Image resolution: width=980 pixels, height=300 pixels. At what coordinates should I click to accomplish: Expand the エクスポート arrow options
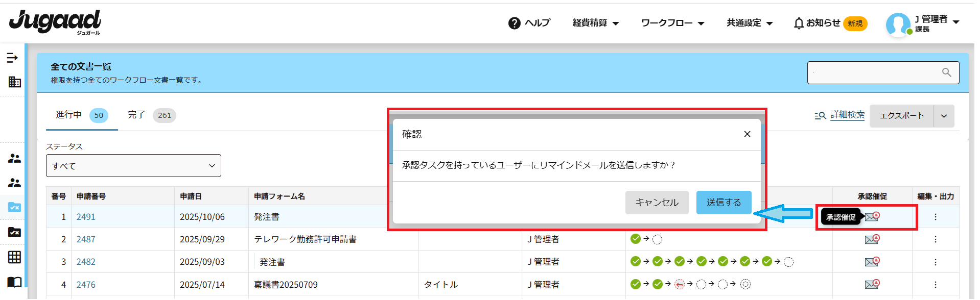tap(944, 116)
